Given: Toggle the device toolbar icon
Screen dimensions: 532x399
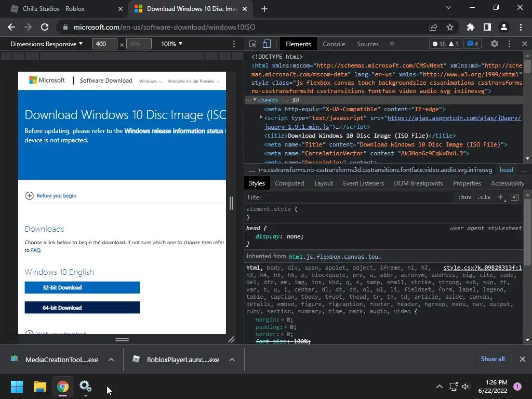Looking at the screenshot, I should click(267, 44).
